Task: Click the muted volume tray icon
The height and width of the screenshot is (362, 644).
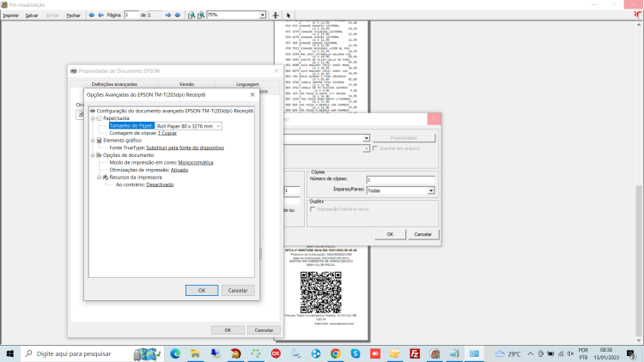Action: [x=571, y=353]
